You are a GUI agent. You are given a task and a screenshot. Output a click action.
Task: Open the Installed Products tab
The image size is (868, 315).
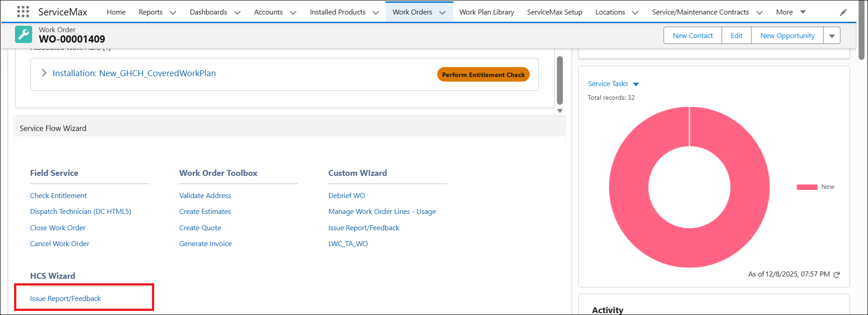point(337,12)
